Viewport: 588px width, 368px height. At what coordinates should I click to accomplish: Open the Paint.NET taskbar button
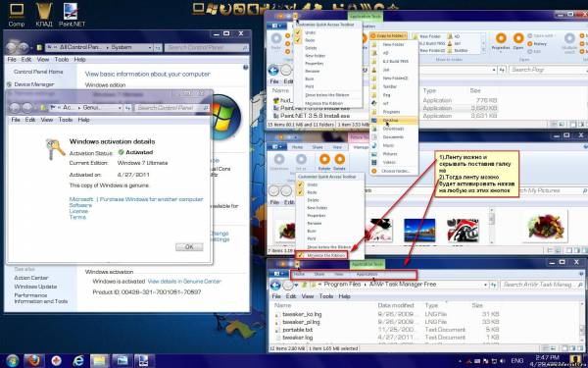[144, 361]
